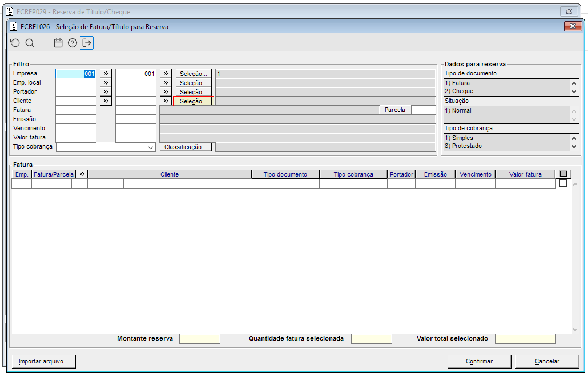Click » column header in Fatura grid
Image resolution: width=588 pixels, height=376 pixels.
pos(82,174)
